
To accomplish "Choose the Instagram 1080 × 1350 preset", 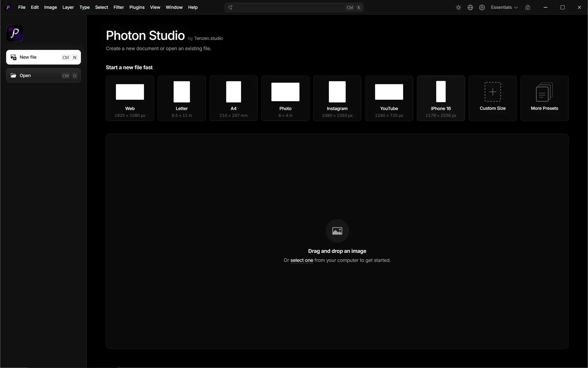I will pos(337,98).
